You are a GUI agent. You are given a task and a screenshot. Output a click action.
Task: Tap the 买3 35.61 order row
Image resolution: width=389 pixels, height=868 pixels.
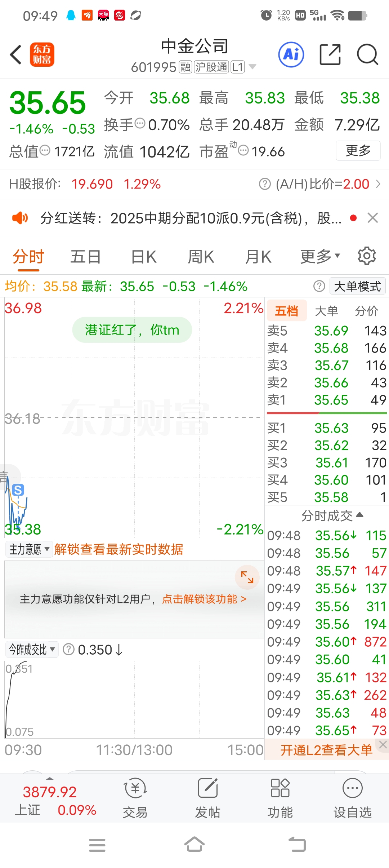[327, 462]
